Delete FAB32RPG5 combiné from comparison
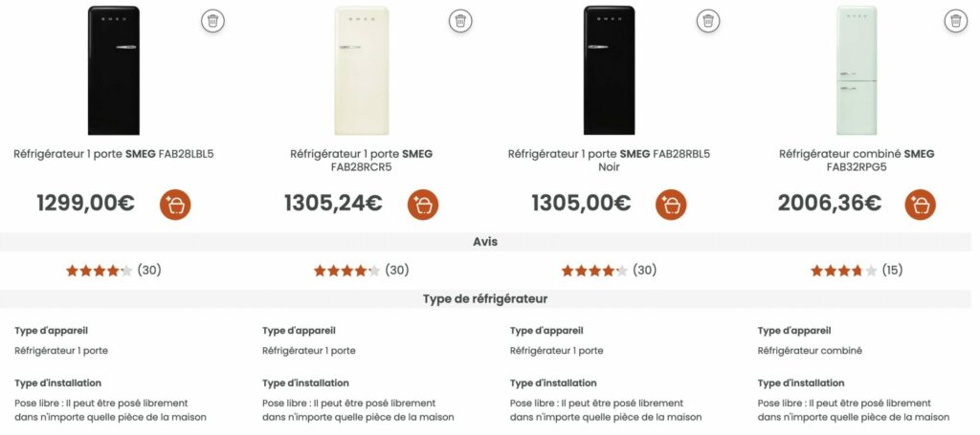Image resolution: width=980 pixels, height=435 pixels. coord(956,21)
